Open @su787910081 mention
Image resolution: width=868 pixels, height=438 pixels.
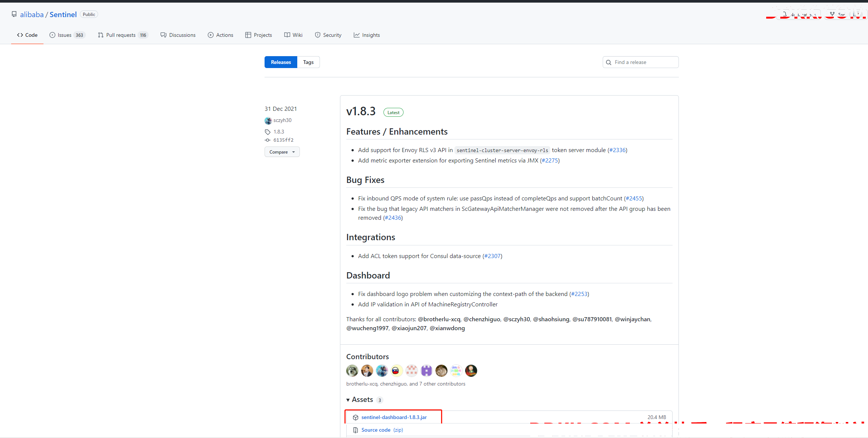[x=592, y=319]
